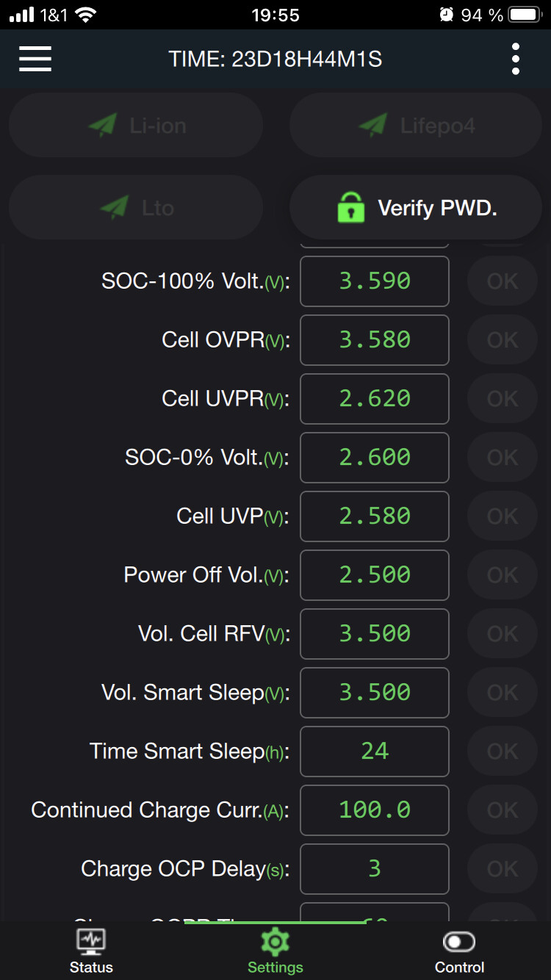Tap the Status monitor icon
The width and height of the screenshot is (551, 980).
[91, 941]
